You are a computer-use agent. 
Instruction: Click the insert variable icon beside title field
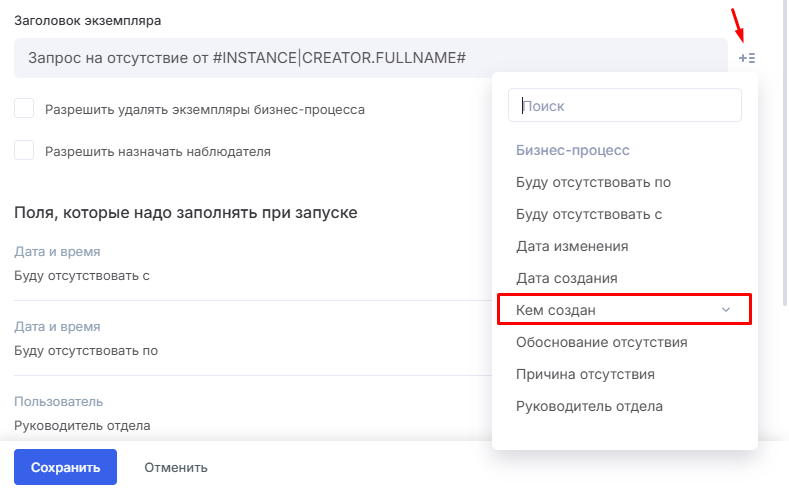[746, 58]
